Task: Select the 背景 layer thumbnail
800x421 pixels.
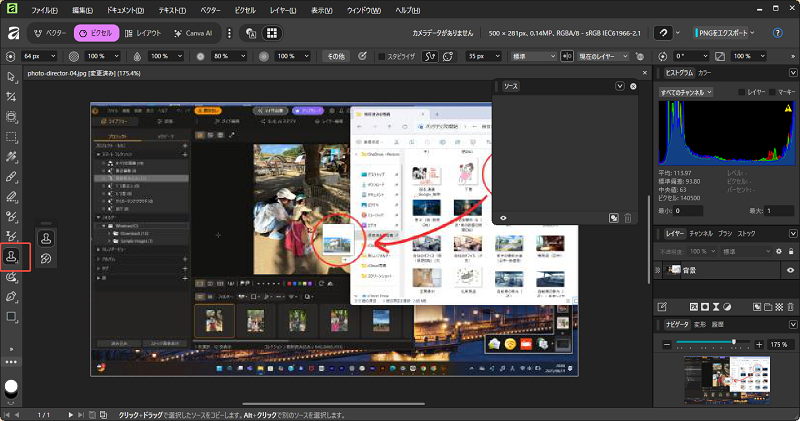Action: click(674, 270)
